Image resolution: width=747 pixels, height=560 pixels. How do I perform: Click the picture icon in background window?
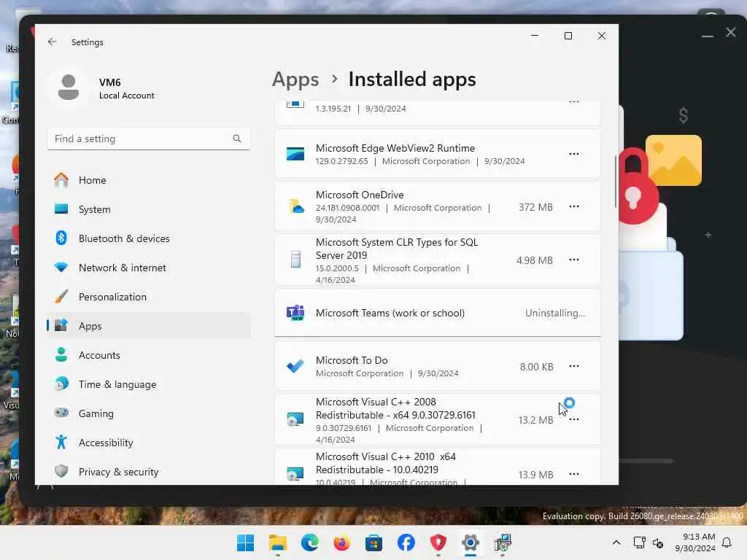pyautogui.click(x=673, y=160)
